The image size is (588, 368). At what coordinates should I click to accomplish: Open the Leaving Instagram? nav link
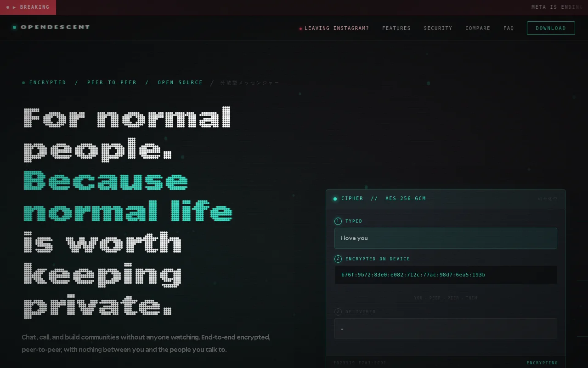[x=337, y=29]
